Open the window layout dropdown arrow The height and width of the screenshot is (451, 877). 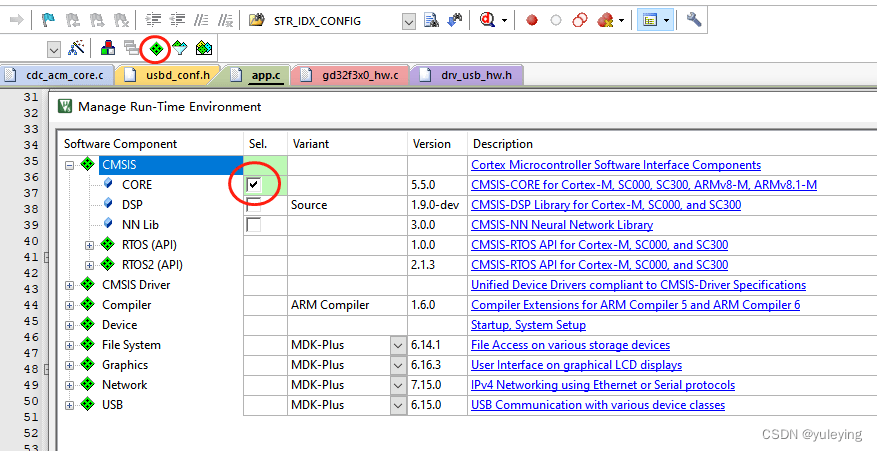click(666, 21)
